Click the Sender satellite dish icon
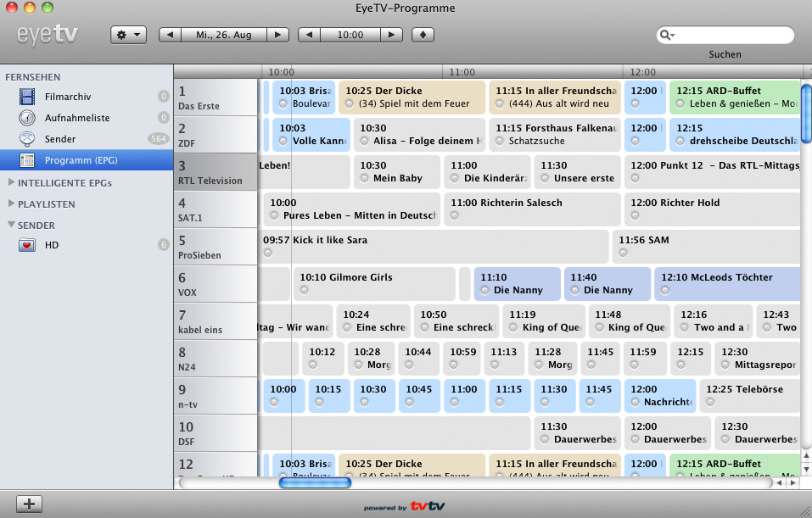 click(x=27, y=139)
